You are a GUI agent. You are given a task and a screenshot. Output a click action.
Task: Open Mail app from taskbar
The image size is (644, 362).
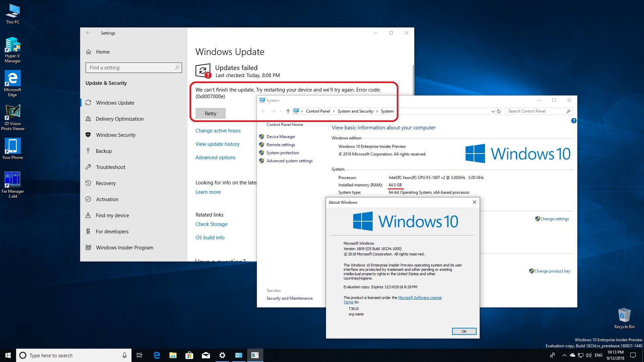coord(206,355)
